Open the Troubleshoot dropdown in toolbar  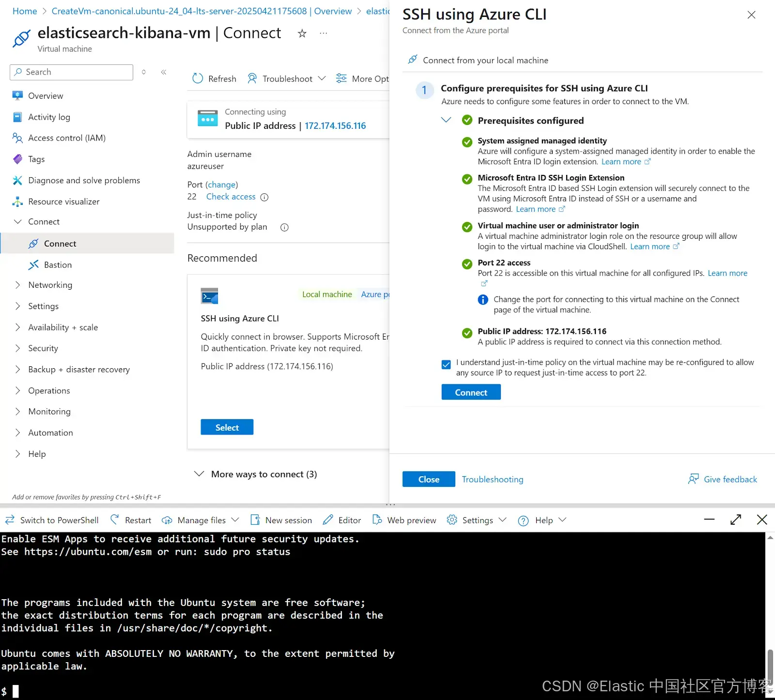(287, 78)
